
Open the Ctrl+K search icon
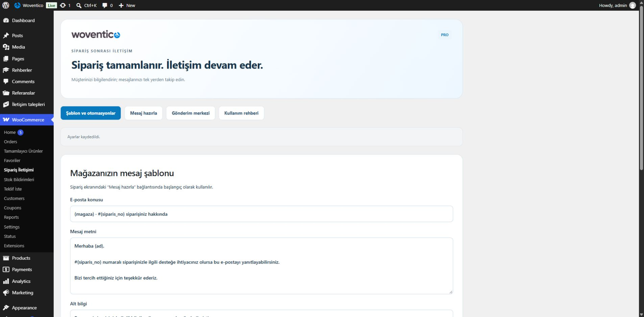click(79, 6)
